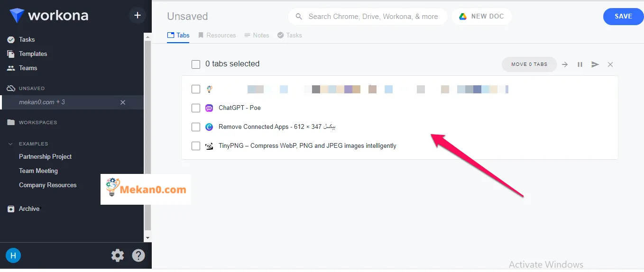Open the Archive section
This screenshot has width=644, height=272.
point(29,209)
